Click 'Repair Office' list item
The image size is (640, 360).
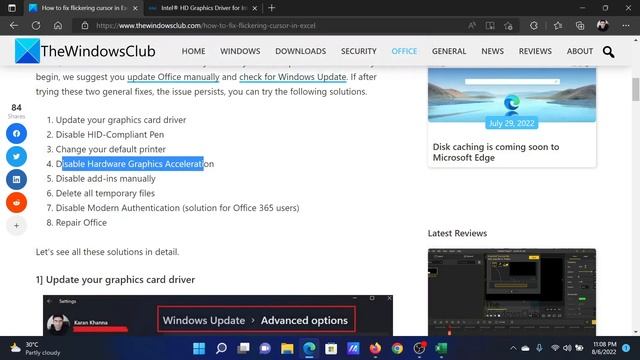point(81,222)
